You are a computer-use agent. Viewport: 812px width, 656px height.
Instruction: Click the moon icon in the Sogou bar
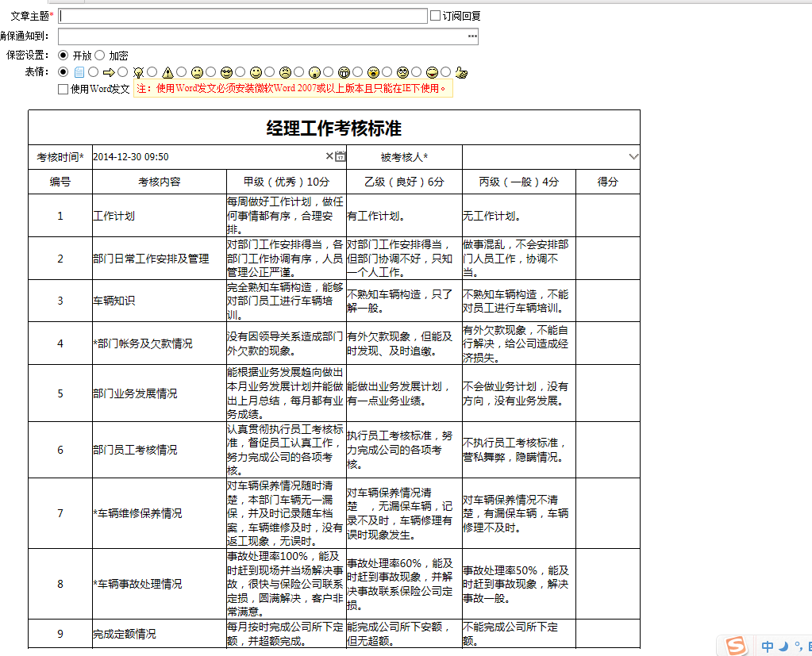[x=783, y=646]
